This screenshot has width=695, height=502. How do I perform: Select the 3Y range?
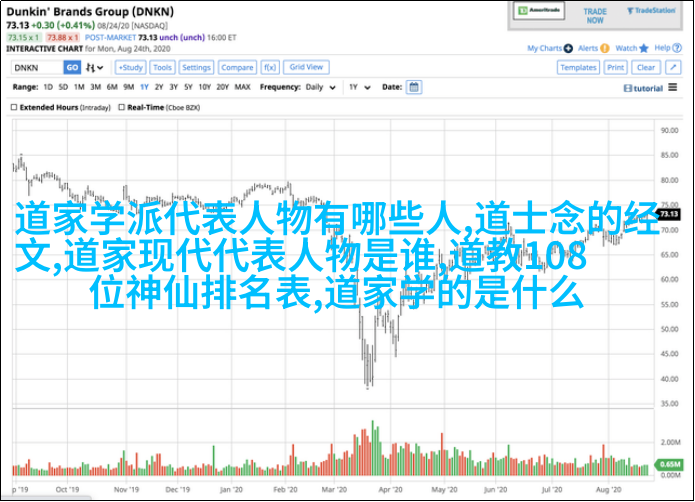point(174,87)
